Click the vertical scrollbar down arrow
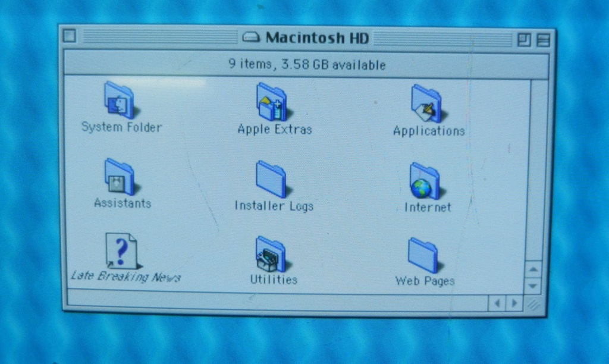This screenshot has width=609, height=364. tap(533, 286)
